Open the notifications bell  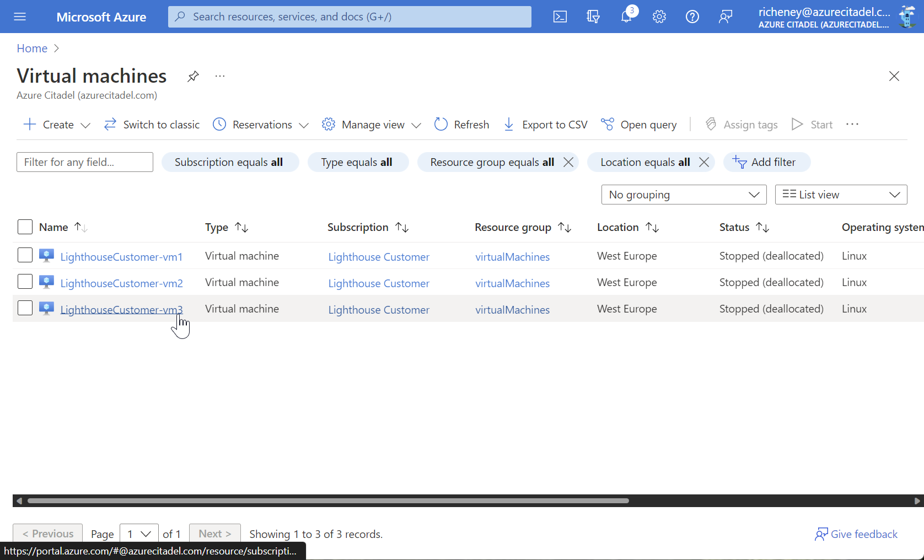click(x=626, y=17)
